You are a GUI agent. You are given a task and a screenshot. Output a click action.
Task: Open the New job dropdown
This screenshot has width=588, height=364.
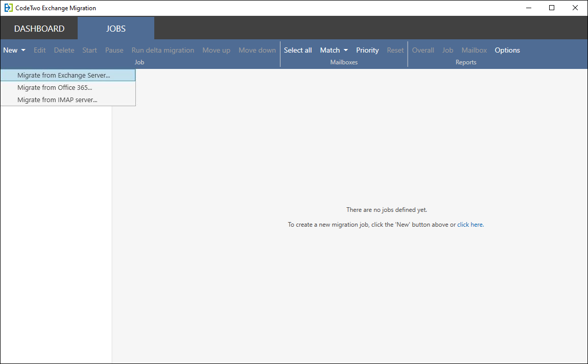pyautogui.click(x=14, y=50)
